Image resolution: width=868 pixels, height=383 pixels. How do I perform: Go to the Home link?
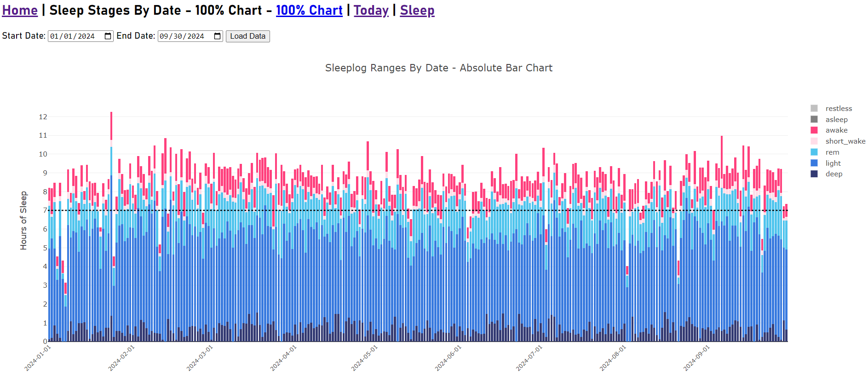click(x=20, y=10)
